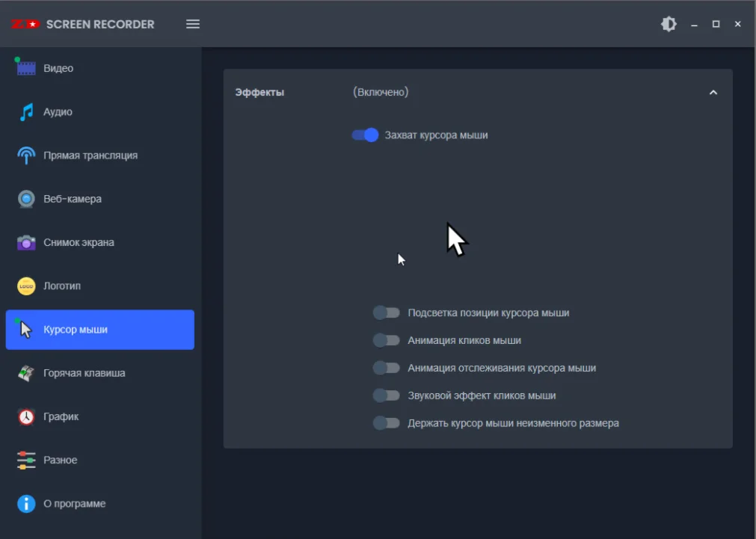Open the Разное settings

[99, 460]
